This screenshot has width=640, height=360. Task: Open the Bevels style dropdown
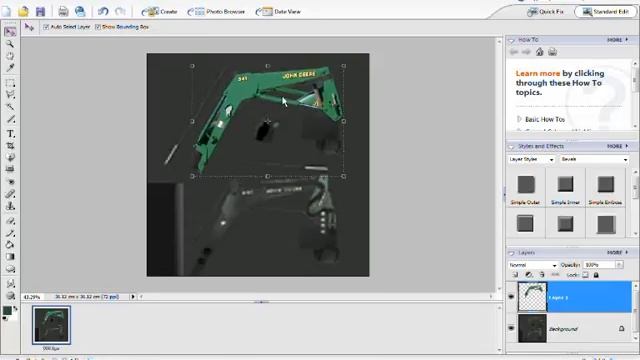tap(594, 159)
